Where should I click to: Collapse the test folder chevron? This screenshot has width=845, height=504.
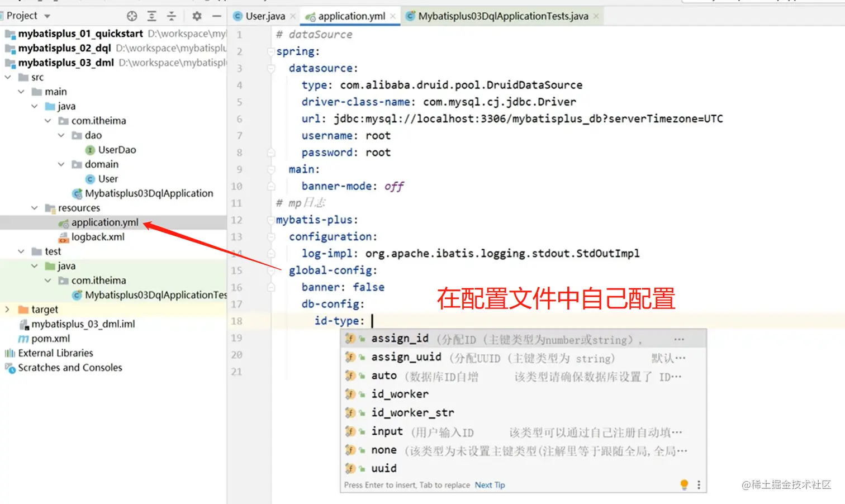click(21, 251)
